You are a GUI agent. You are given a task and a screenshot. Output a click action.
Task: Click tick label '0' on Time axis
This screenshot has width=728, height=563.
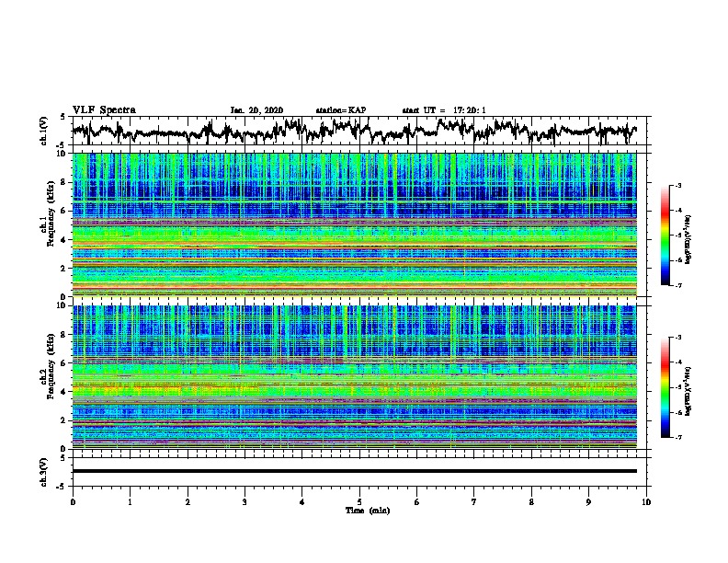tap(73, 501)
